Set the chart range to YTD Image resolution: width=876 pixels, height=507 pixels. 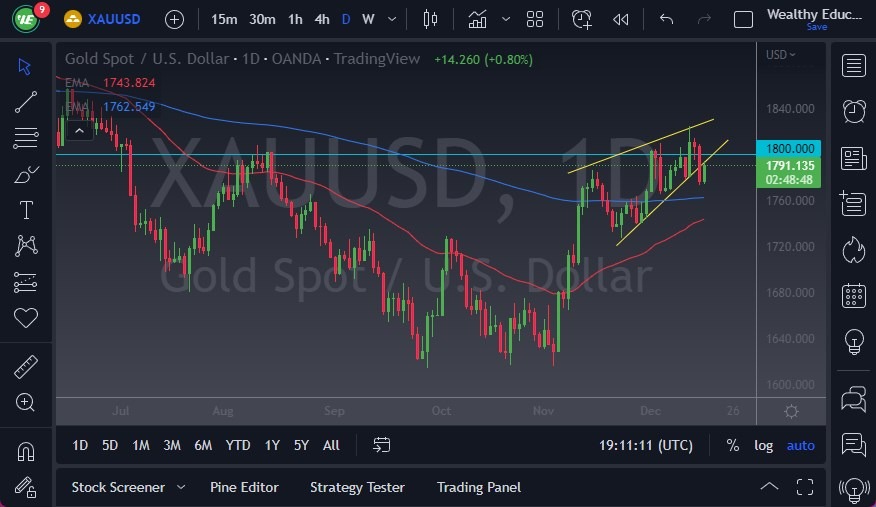[238, 445]
